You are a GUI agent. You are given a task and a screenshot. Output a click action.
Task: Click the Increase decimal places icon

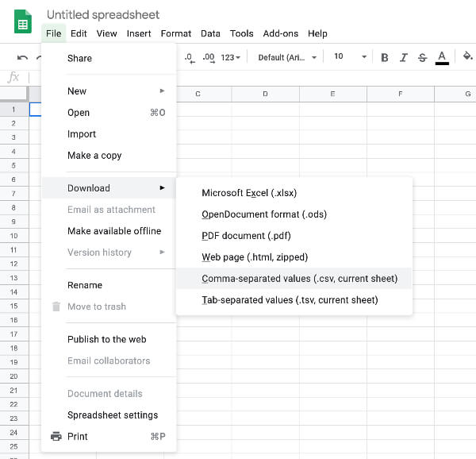pyautogui.click(x=209, y=58)
